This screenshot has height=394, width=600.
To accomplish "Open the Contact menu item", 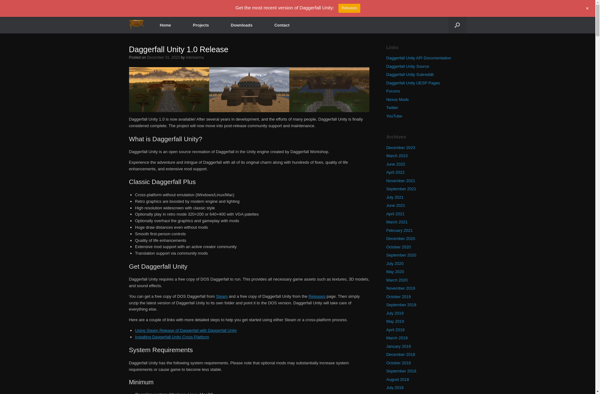I will pos(282,25).
